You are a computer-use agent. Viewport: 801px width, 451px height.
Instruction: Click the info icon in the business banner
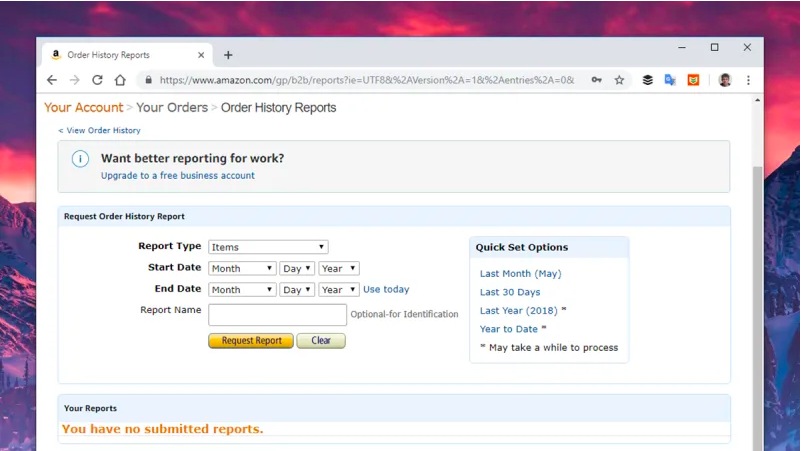[80, 159]
